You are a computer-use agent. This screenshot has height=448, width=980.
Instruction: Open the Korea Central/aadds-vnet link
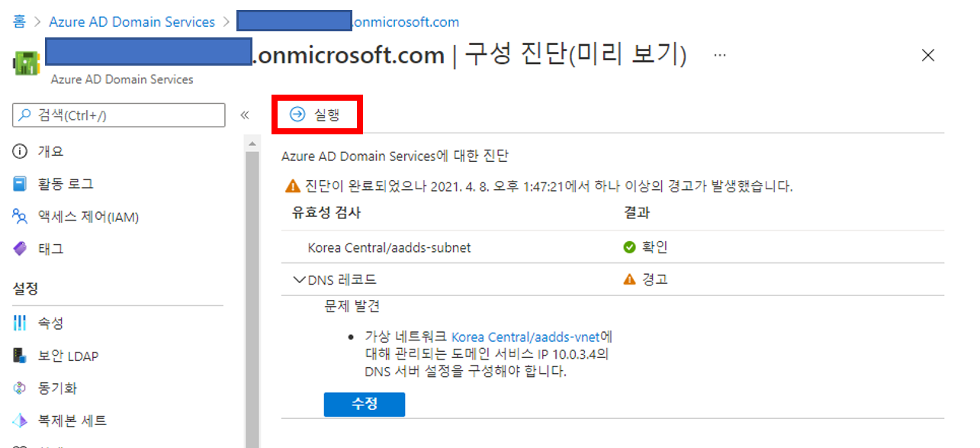[527, 337]
